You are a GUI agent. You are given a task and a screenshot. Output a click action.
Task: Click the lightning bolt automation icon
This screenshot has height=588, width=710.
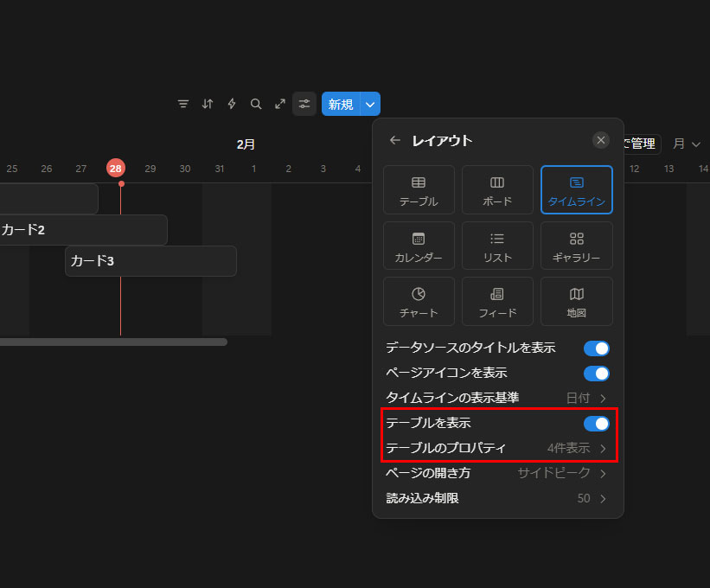[232, 104]
